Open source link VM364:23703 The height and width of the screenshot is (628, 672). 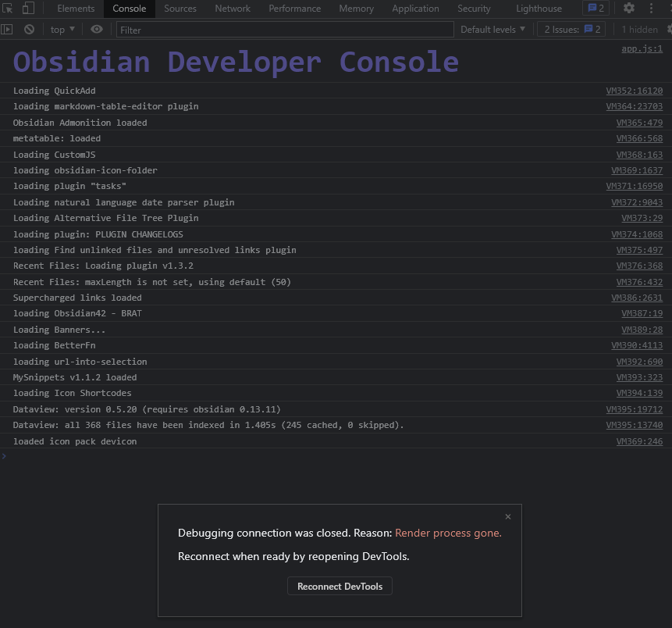pos(635,106)
